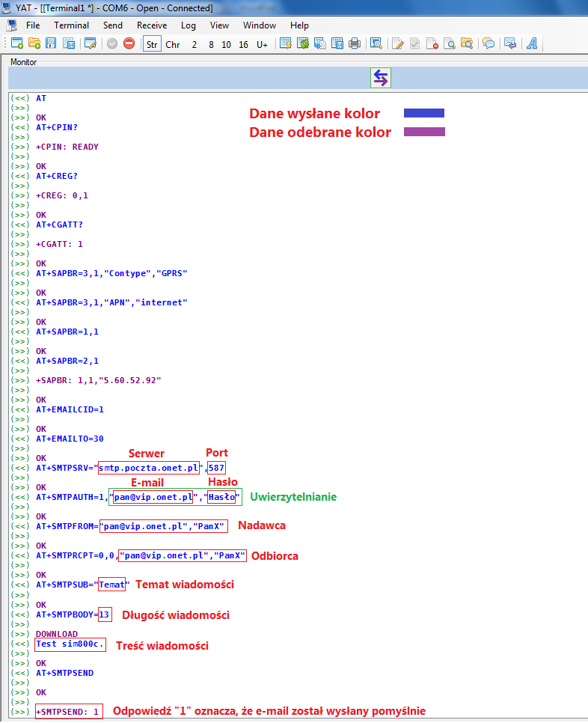Copy monitor contents to clipboard icon
The height and width of the screenshot is (723, 588).
319,43
